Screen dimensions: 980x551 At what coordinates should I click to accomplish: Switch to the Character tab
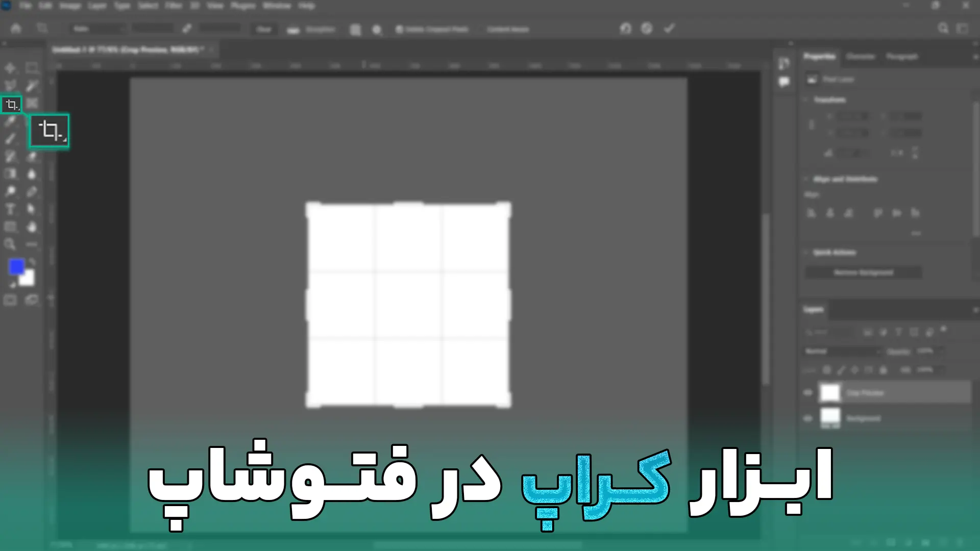(860, 56)
